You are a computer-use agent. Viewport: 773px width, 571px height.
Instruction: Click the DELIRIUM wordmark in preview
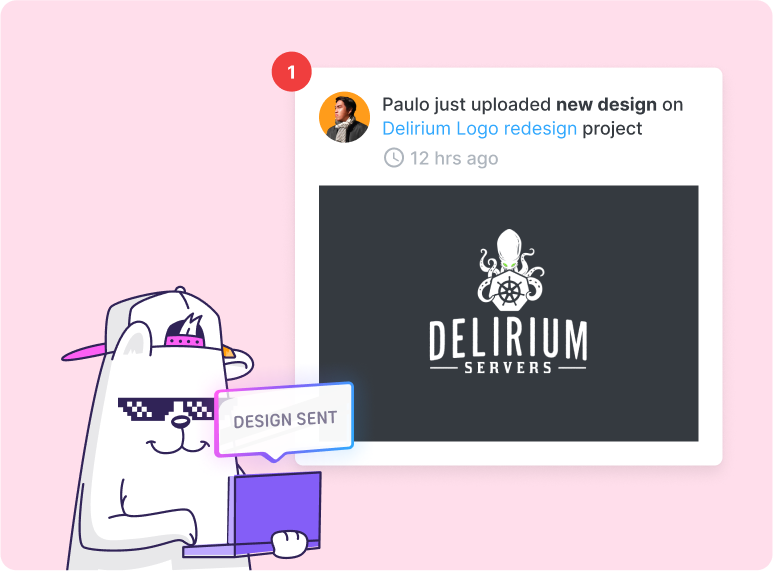point(508,339)
